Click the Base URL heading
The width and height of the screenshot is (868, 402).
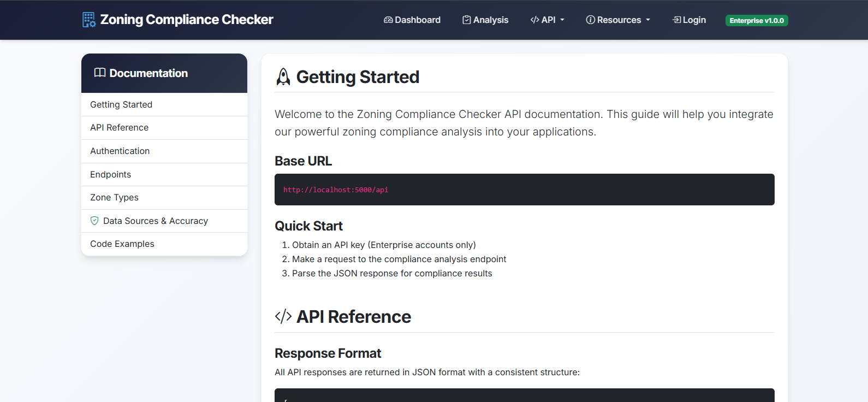pos(303,161)
